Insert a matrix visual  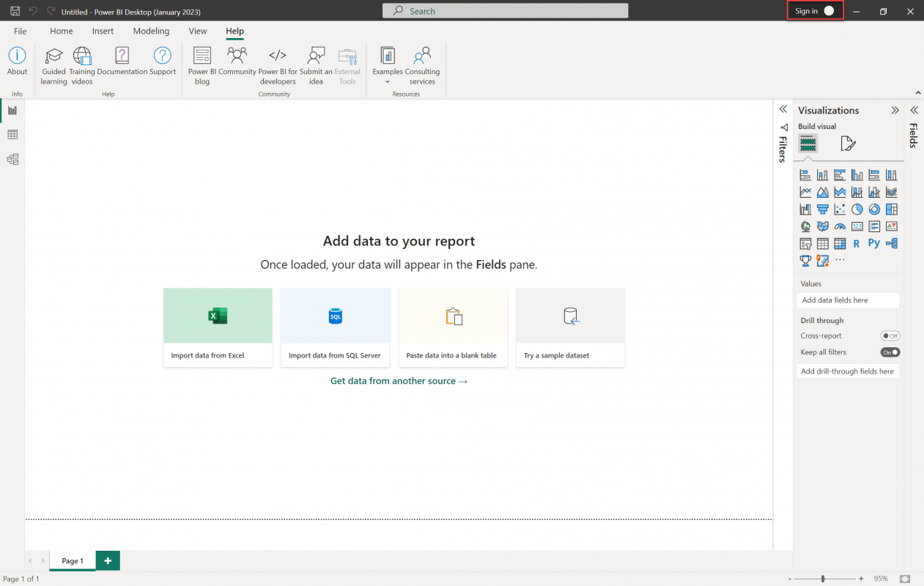(840, 244)
